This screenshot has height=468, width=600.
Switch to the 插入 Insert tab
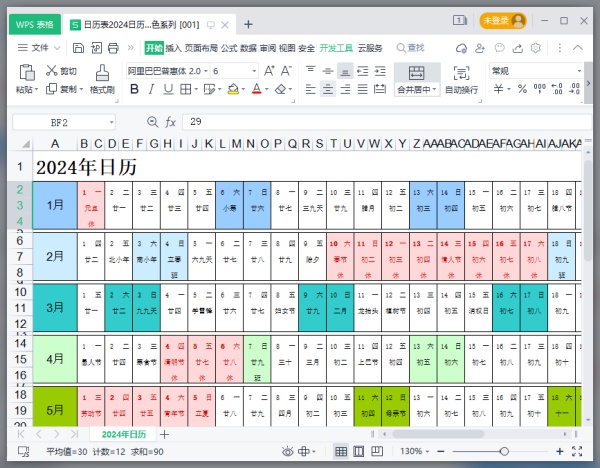pos(173,48)
